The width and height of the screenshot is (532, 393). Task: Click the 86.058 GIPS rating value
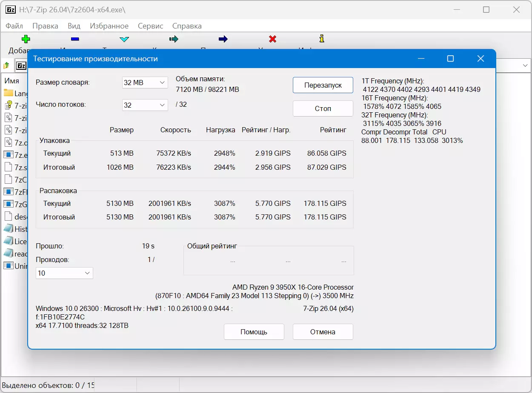pos(327,153)
